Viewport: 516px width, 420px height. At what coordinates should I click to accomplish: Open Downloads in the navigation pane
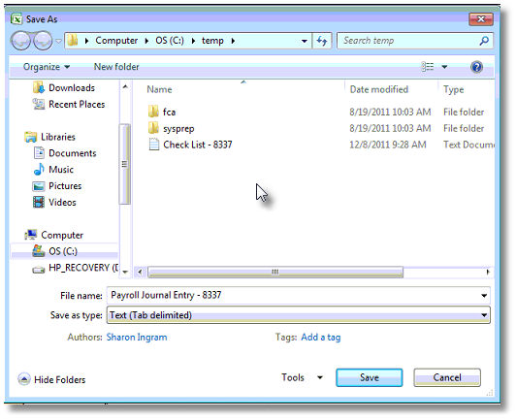point(72,88)
